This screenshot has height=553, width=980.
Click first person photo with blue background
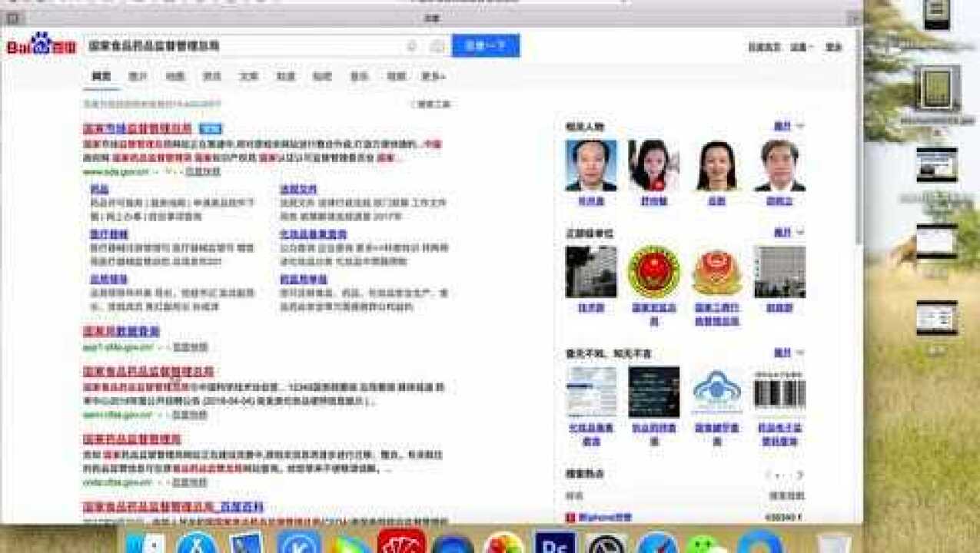[x=591, y=165]
